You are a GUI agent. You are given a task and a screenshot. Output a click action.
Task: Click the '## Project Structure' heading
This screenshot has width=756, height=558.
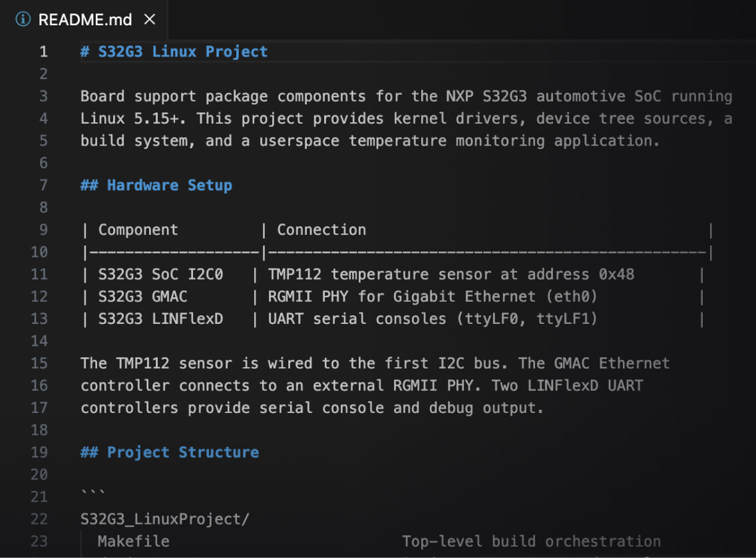click(x=170, y=452)
